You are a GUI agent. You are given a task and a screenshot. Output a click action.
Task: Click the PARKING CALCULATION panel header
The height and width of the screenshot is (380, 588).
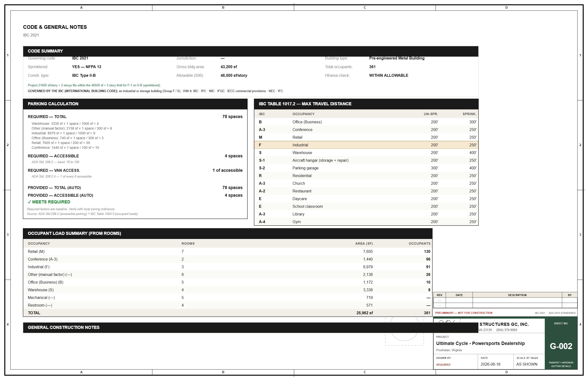pyautogui.click(x=135, y=104)
